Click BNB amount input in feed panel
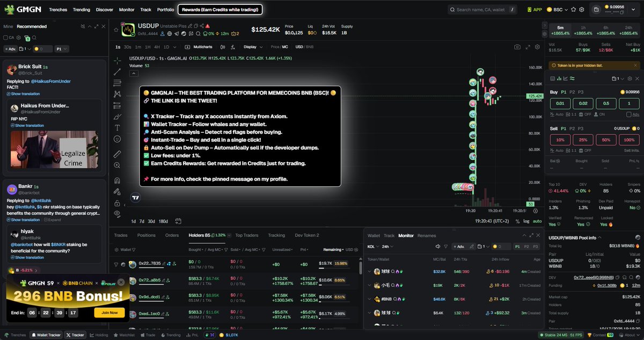 click(x=43, y=49)
